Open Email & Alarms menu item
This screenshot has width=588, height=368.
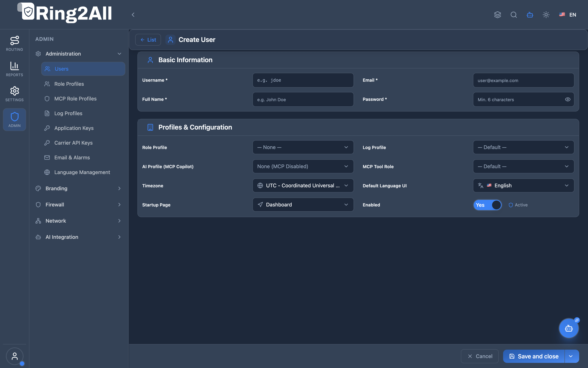point(83,158)
